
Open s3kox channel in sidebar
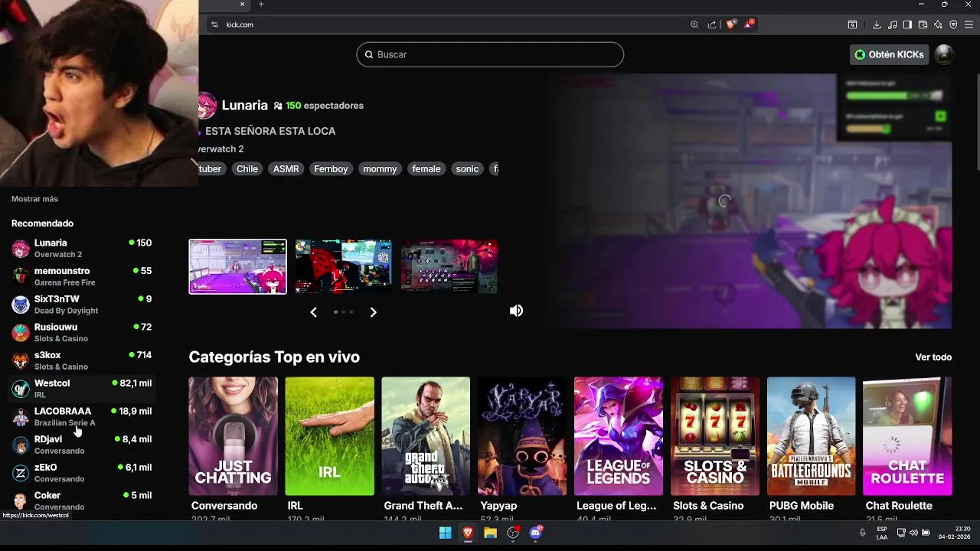(x=82, y=360)
